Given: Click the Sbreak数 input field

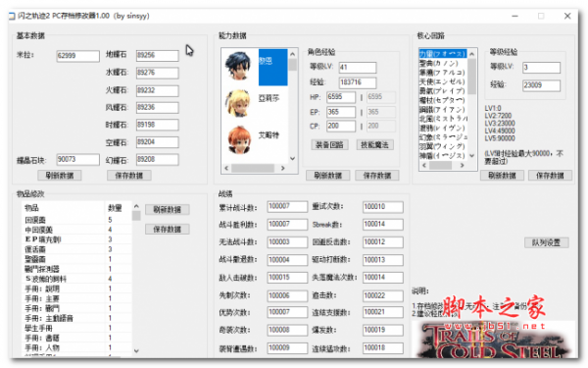Looking at the screenshot, I should click(x=383, y=225).
